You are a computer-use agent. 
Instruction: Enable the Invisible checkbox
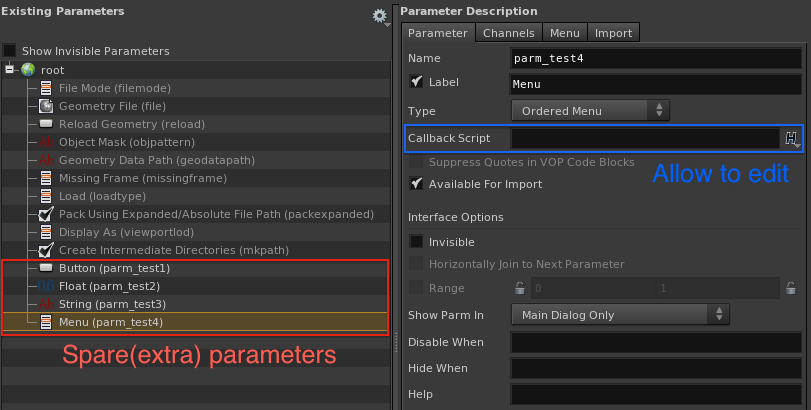[416, 241]
